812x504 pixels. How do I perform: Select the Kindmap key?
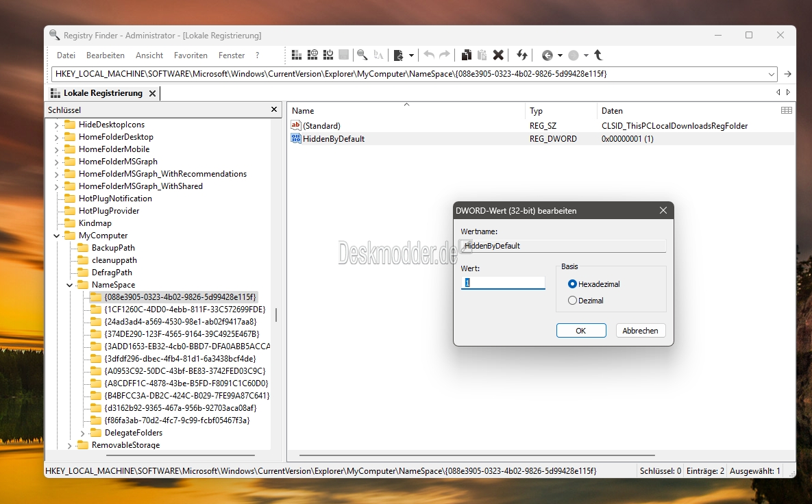[95, 223]
